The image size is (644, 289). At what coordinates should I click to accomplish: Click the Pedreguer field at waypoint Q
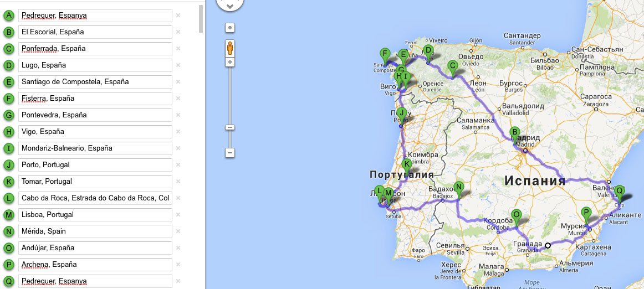95,281
